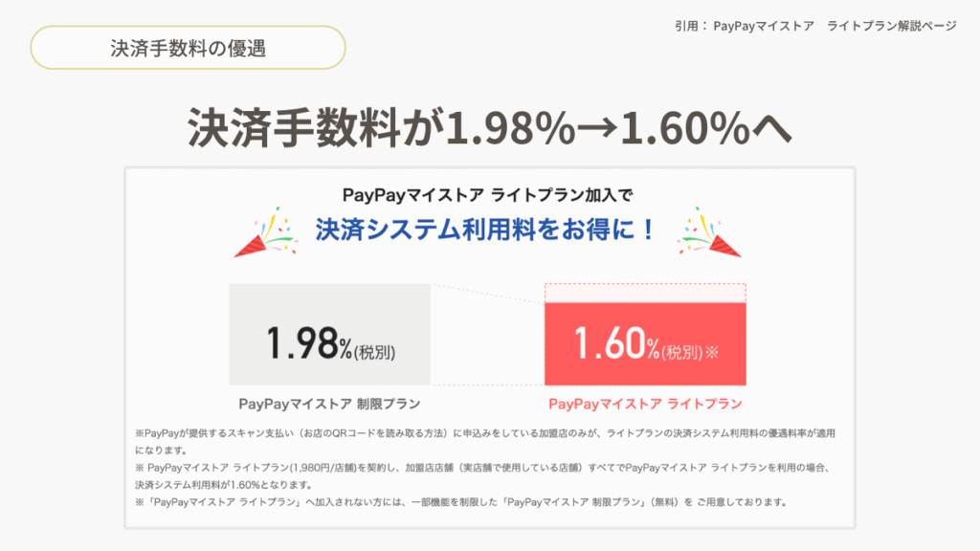Select the dashed outline above the red box
Image resolution: width=980 pixels, height=551 pixels.
(645, 292)
